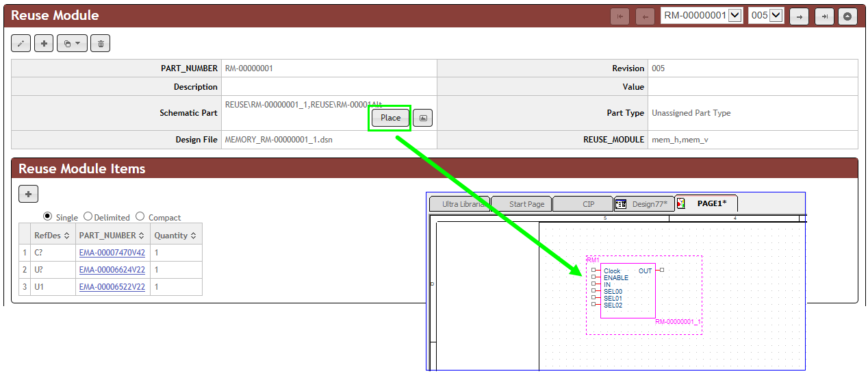Click the Unassigned Part Type value
Screen dimensions: 868x376
tap(691, 113)
